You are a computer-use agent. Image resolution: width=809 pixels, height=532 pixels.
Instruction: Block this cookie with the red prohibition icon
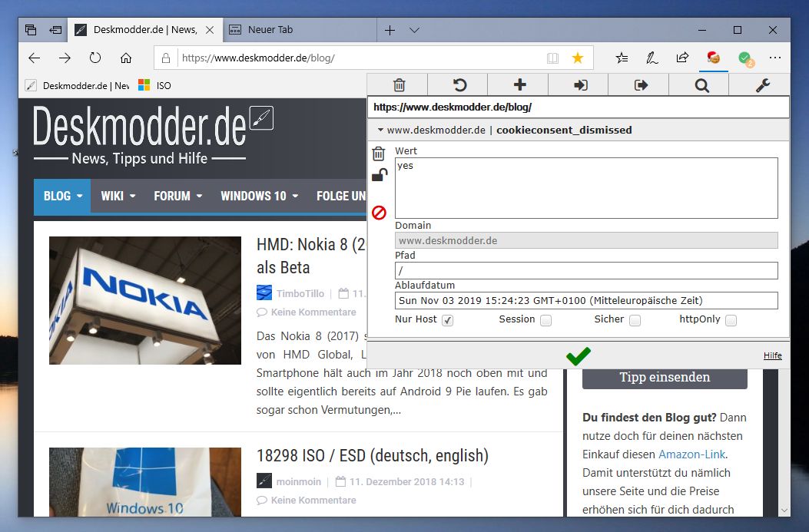[380, 213]
